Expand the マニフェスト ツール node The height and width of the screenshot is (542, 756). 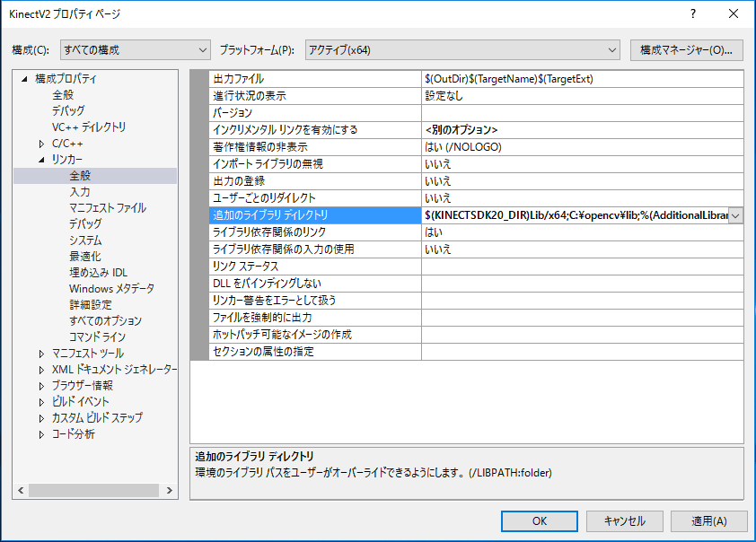[41, 354]
